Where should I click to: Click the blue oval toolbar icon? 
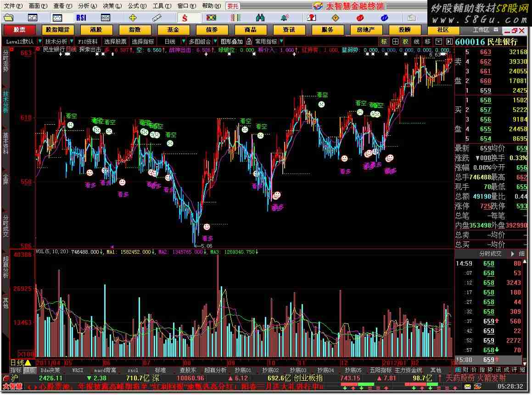pos(384,17)
